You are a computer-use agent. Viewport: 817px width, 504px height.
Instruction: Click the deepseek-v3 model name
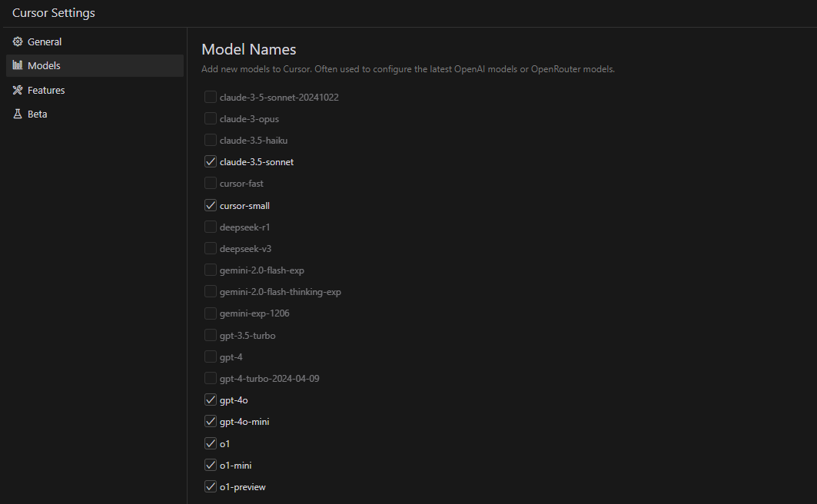[245, 249]
